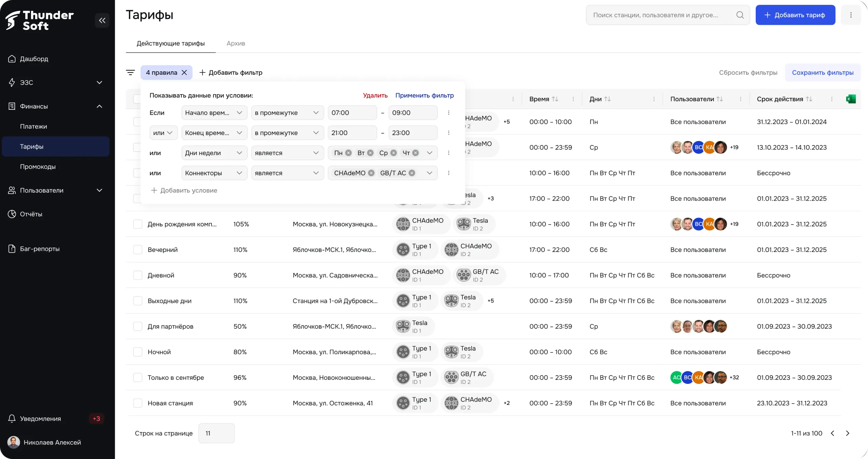Image resolution: width=868 pixels, height=459 pixels.
Task: Open the filter list icon
Action: click(130, 73)
